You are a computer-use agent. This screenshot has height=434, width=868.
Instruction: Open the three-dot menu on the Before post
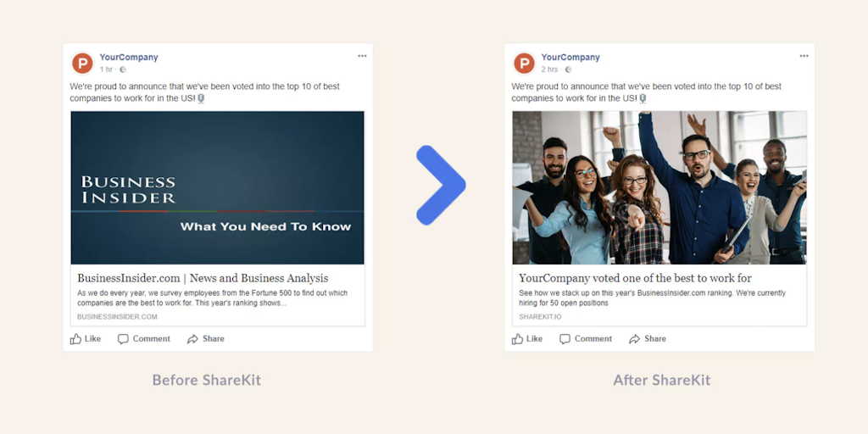click(362, 56)
